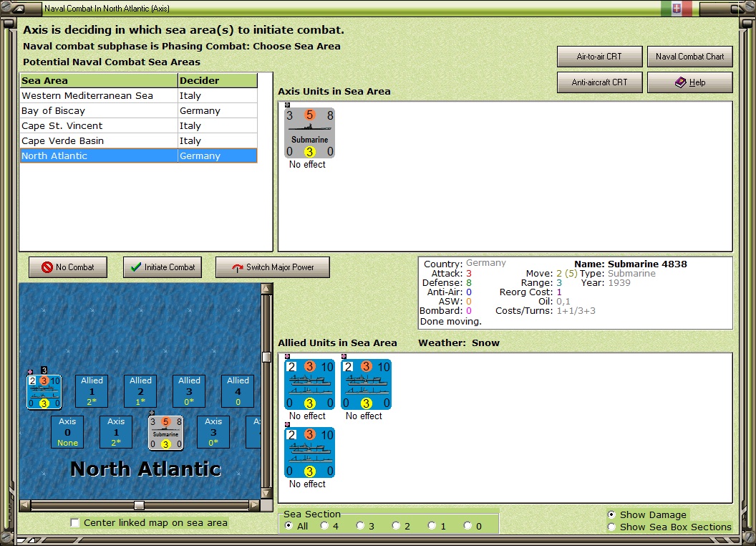Click the map's scroll up arrow
The image size is (756, 546).
point(266,289)
